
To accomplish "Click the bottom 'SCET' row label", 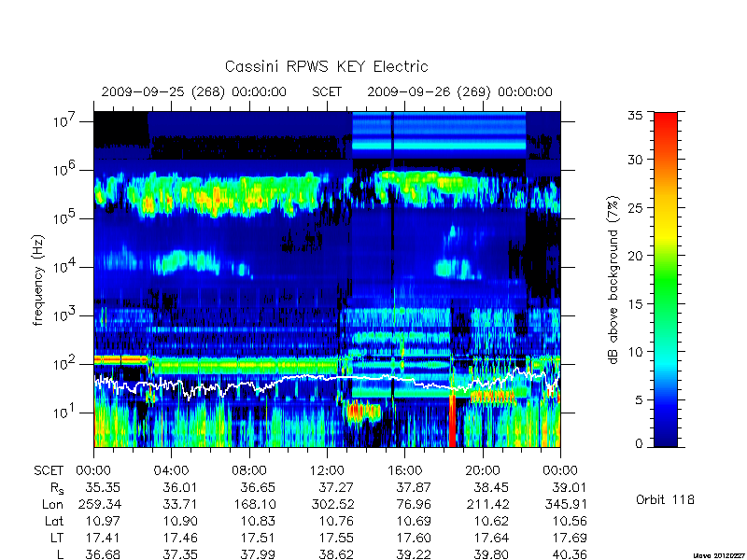I will click(49, 470).
